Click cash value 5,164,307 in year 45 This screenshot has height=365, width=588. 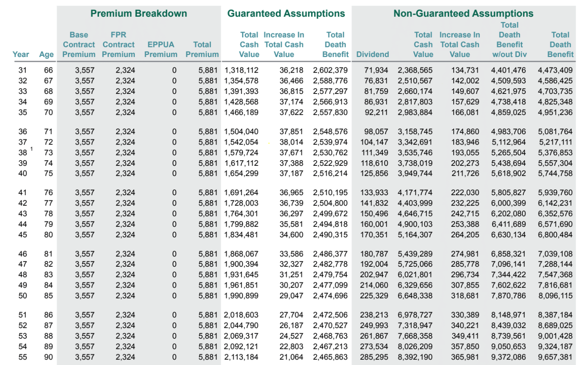click(415, 235)
